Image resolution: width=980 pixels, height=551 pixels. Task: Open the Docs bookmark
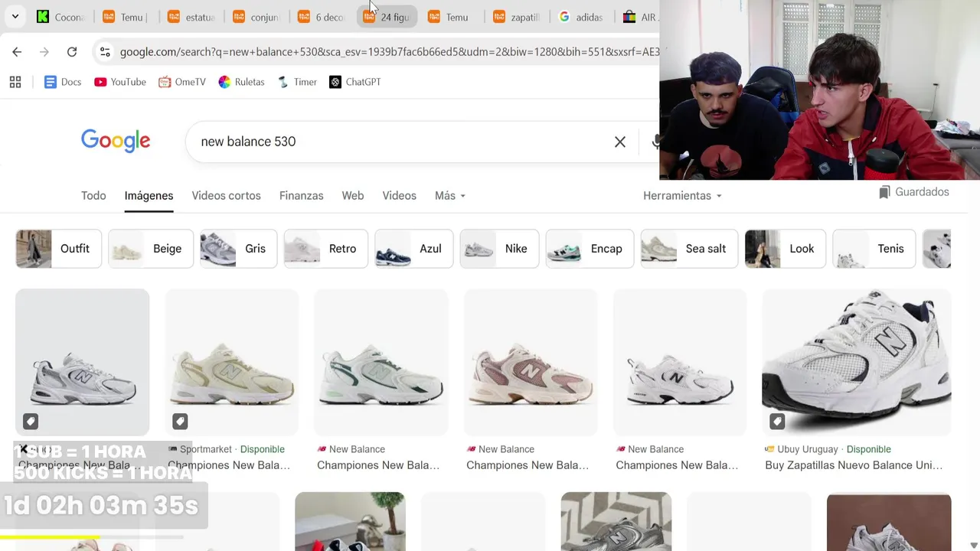coord(63,82)
